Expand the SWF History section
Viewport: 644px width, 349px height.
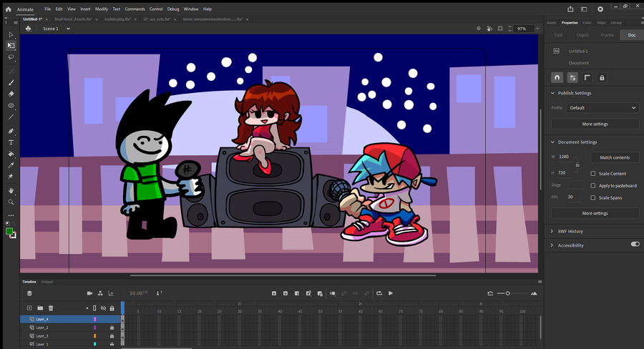click(x=552, y=231)
